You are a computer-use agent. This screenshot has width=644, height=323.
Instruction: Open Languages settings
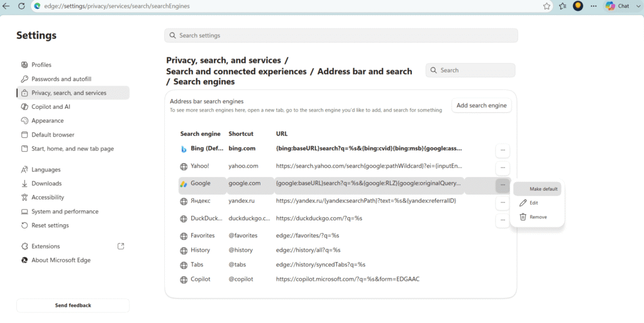[73, 170]
